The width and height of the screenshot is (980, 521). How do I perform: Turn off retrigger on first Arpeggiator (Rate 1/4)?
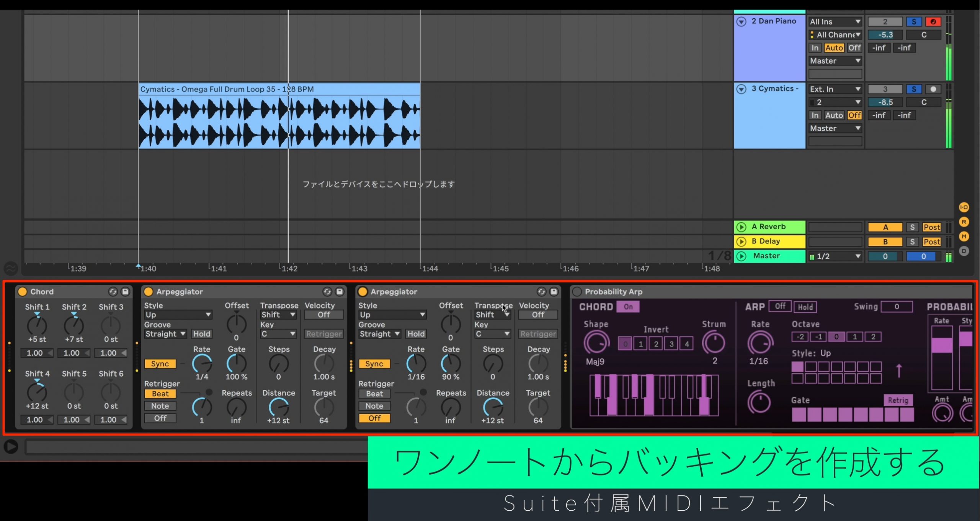[x=160, y=418]
